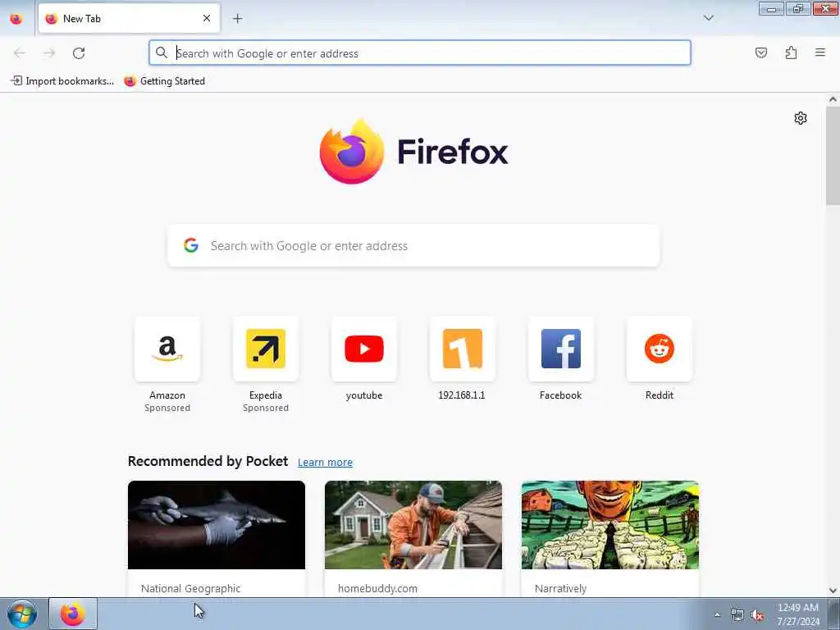Open the Firefox View pinned icon
The image size is (840, 630).
16,19
